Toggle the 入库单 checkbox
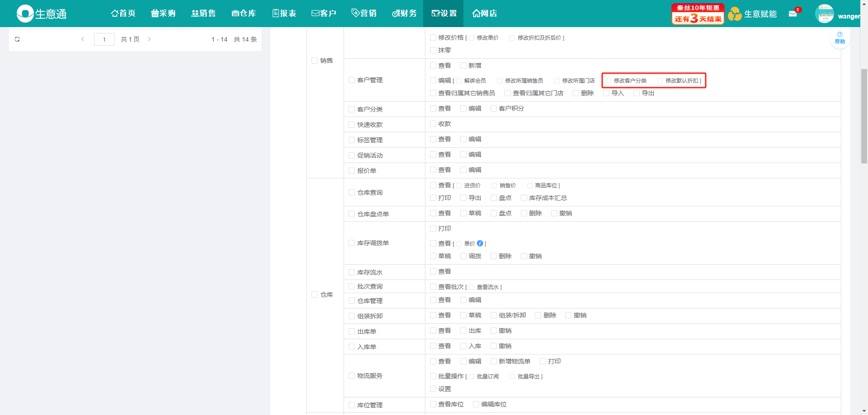The height and width of the screenshot is (415, 868). 352,347
